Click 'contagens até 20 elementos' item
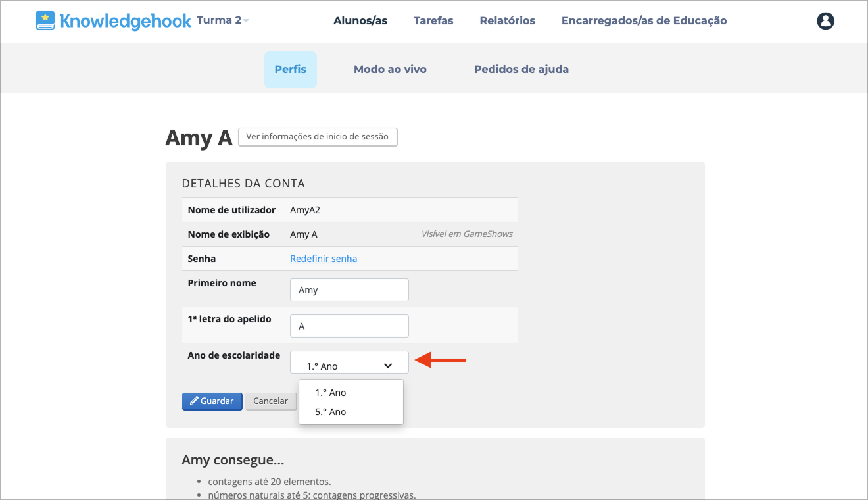This screenshot has width=868, height=500. tap(270, 481)
